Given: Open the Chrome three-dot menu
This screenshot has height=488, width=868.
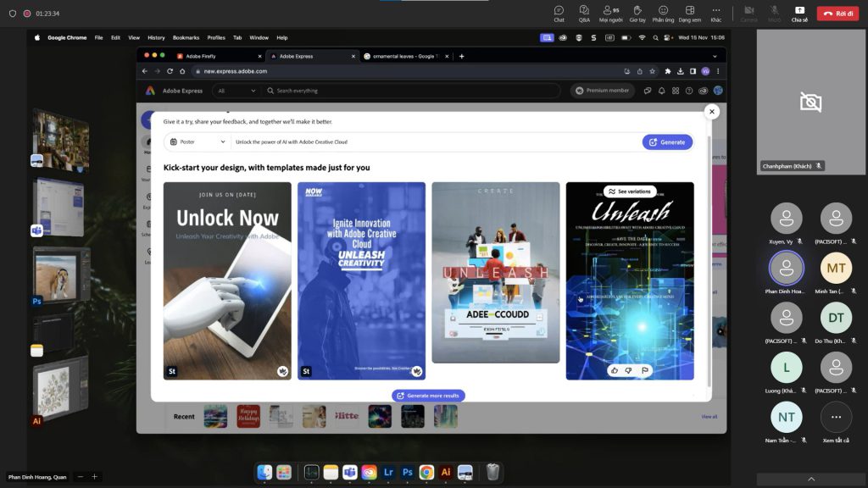Looking at the screenshot, I should 718,71.
